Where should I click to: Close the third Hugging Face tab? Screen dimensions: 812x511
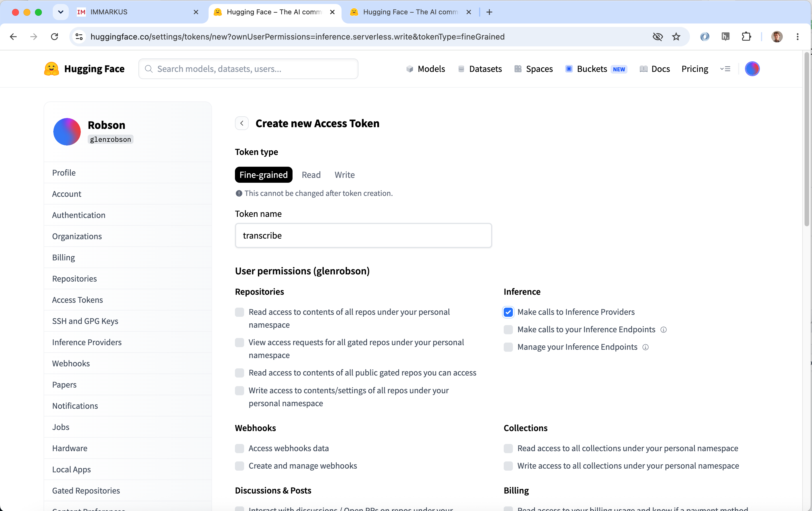(x=468, y=12)
